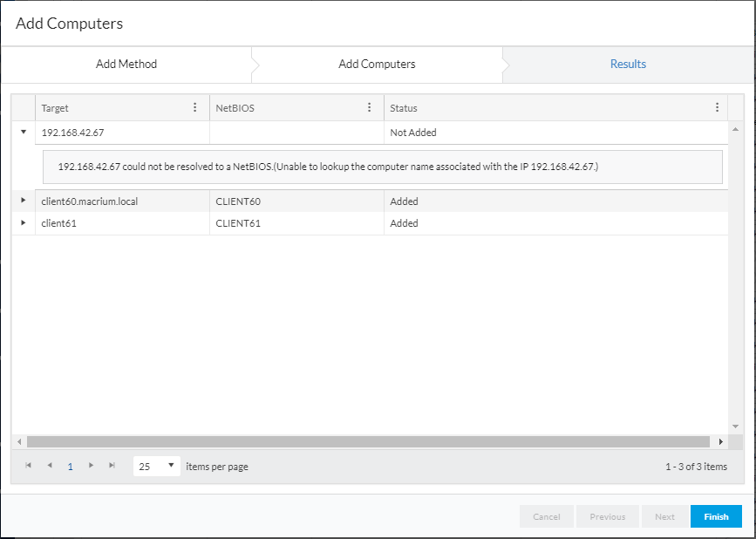Select the CLIENT60 NetBIOS cell
756x539 pixels.
(296, 201)
